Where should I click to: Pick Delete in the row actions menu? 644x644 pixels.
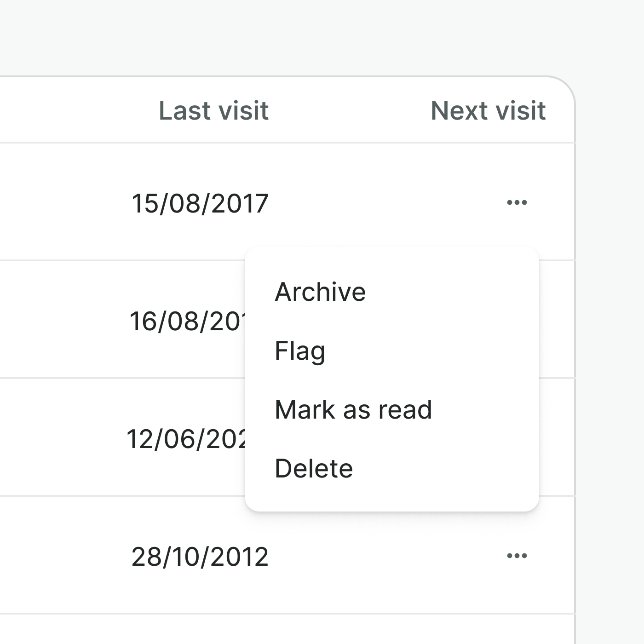(314, 468)
